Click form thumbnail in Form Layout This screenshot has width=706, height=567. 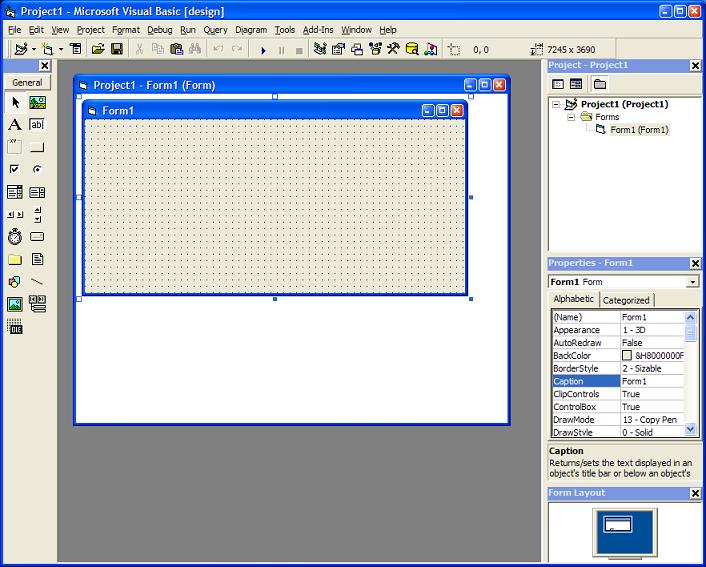[x=617, y=525]
